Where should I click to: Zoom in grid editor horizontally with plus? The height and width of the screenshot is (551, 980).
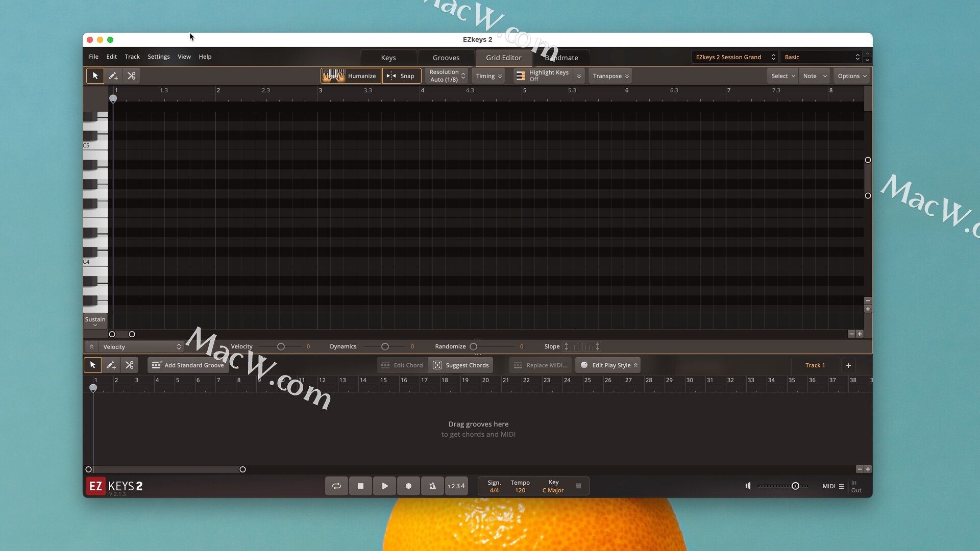(860, 334)
